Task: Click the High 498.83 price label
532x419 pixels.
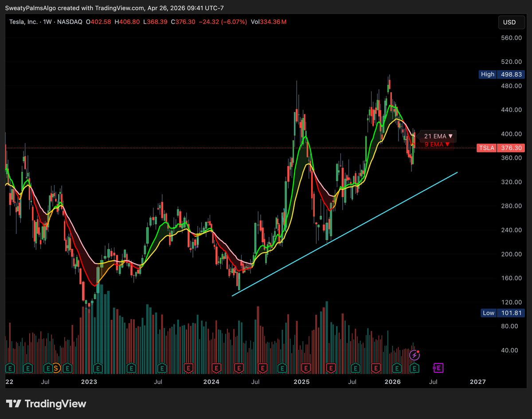Action: tap(502, 75)
